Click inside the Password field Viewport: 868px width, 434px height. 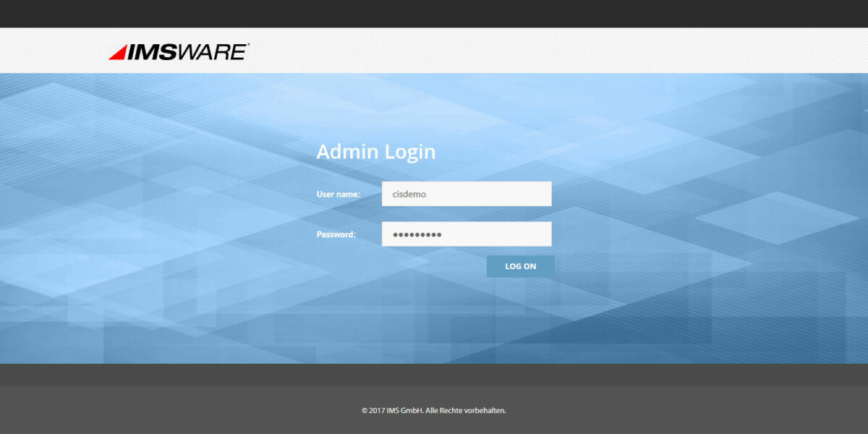point(467,234)
